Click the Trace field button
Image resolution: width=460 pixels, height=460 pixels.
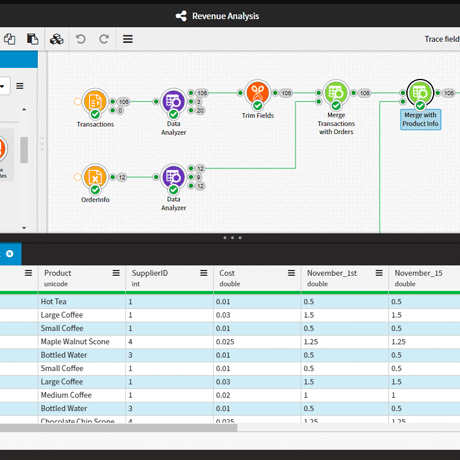pyautogui.click(x=442, y=39)
